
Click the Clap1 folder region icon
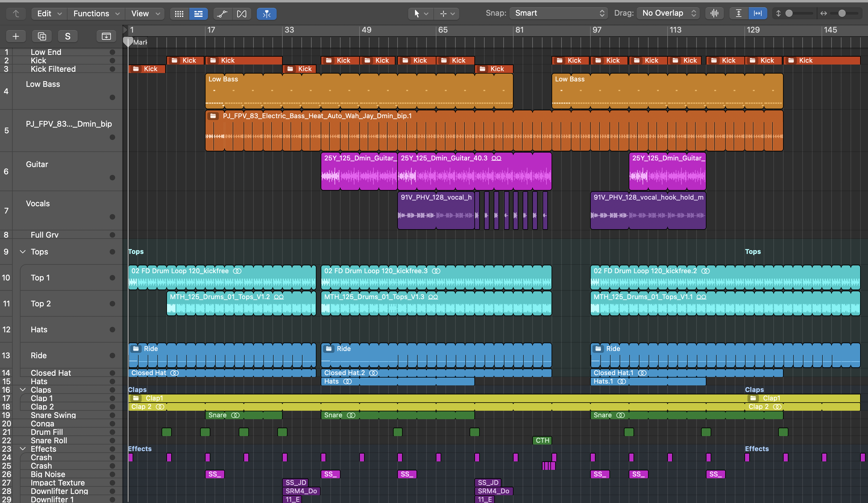136,398
